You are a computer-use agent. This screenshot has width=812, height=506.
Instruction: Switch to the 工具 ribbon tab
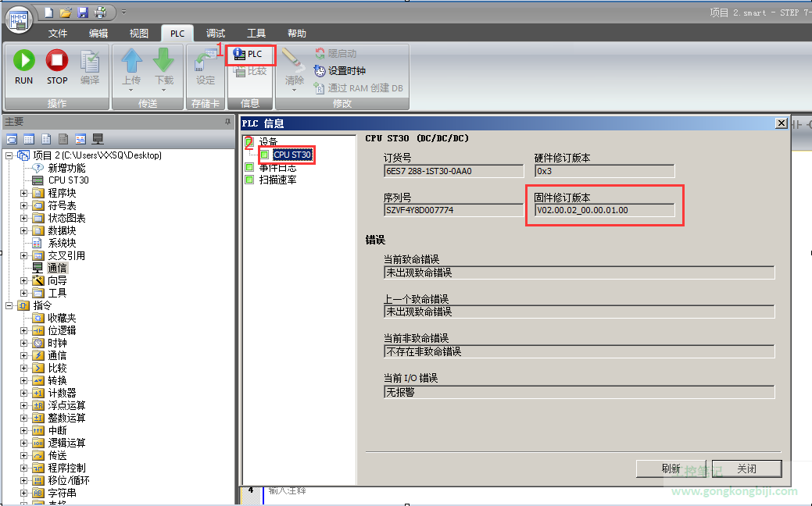tap(256, 33)
